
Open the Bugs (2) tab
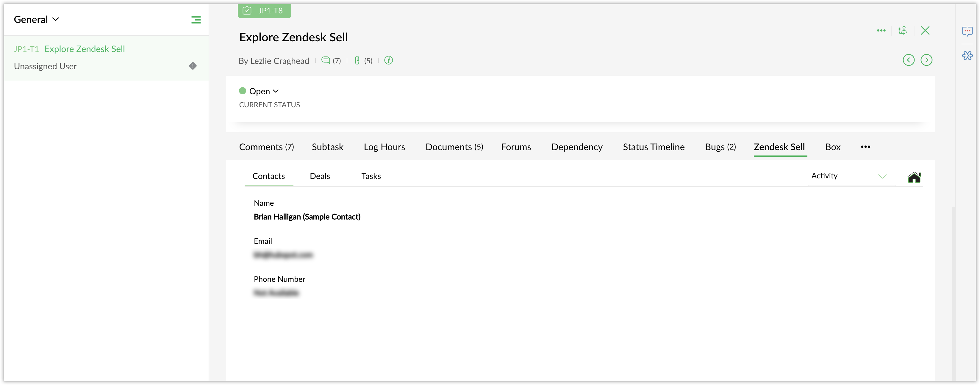[720, 147]
